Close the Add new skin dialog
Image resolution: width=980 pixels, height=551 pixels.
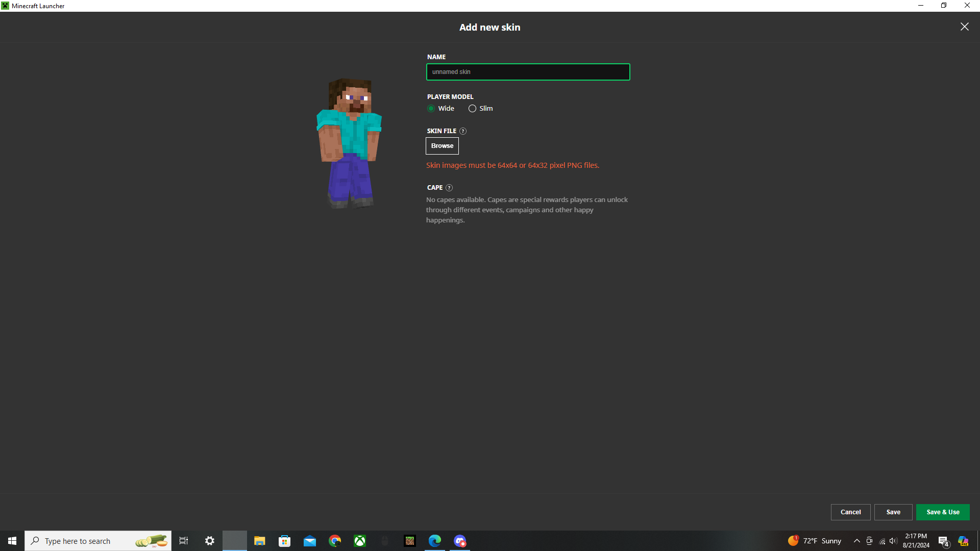[x=964, y=27]
